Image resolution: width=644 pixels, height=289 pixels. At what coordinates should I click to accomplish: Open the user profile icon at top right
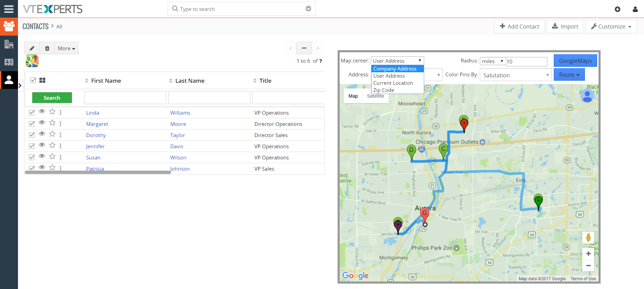coord(635,9)
